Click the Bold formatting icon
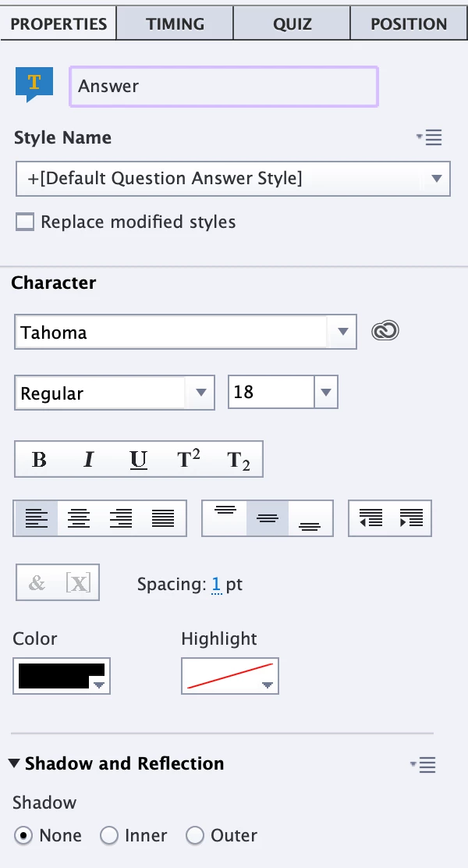This screenshot has height=868, width=468. click(x=39, y=460)
